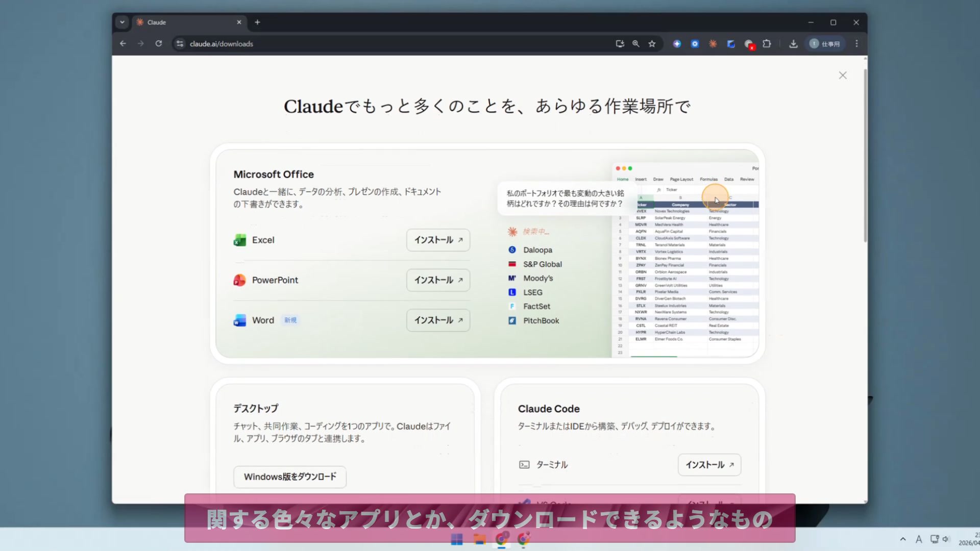Install Claude for Word
This screenshot has width=980, height=551.
[x=438, y=320]
